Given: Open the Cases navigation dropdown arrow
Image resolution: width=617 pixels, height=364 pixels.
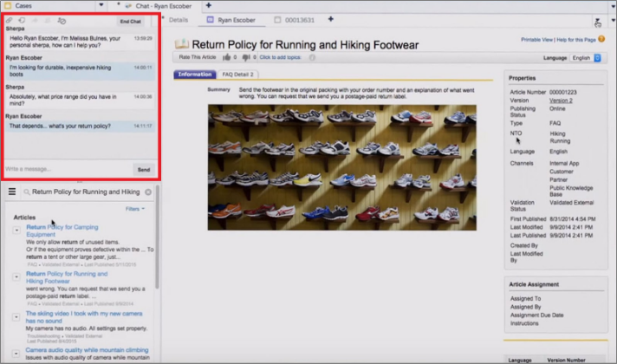Looking at the screenshot, I should click(101, 5).
